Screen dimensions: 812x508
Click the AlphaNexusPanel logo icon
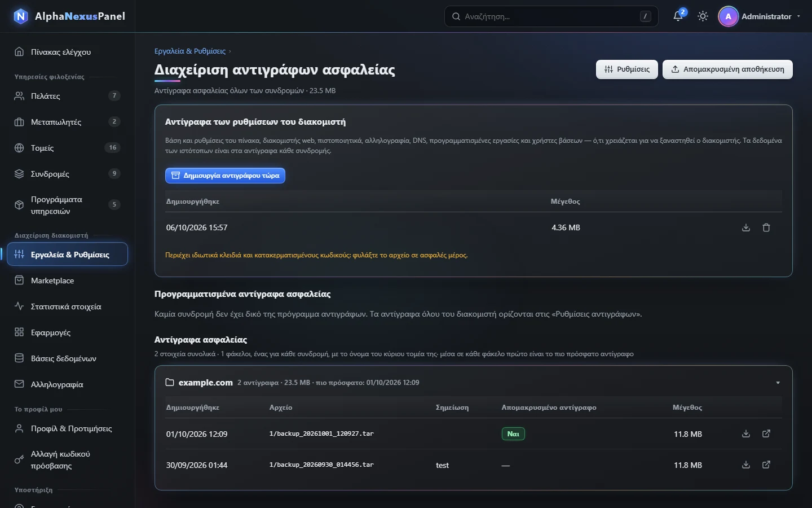pos(20,16)
